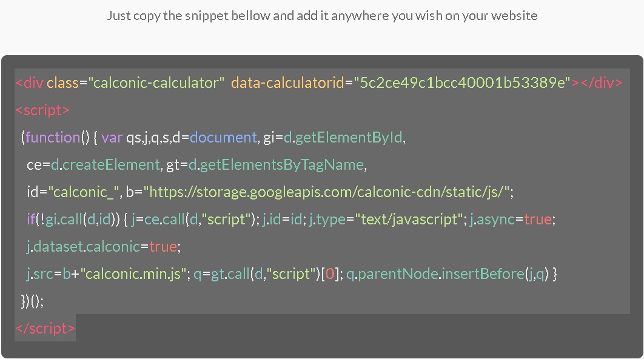Click j.async in the code line

(492, 220)
